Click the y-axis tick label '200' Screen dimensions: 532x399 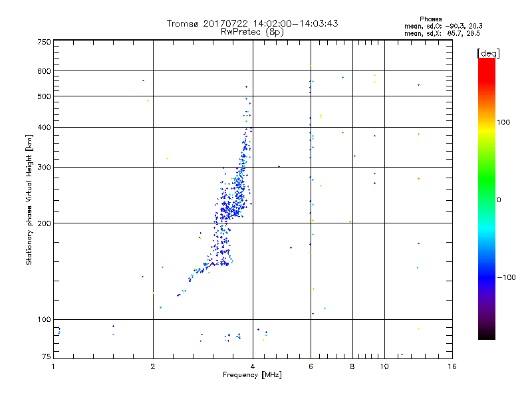tap(44, 223)
